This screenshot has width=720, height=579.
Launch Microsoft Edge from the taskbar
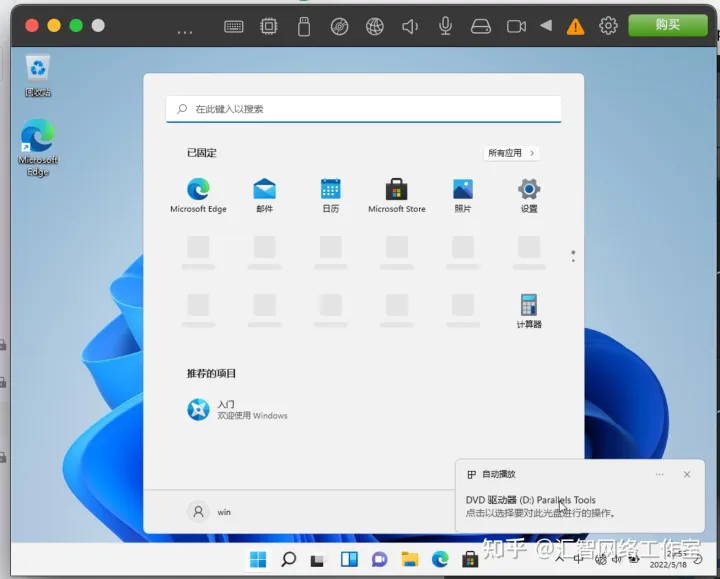pos(440,559)
